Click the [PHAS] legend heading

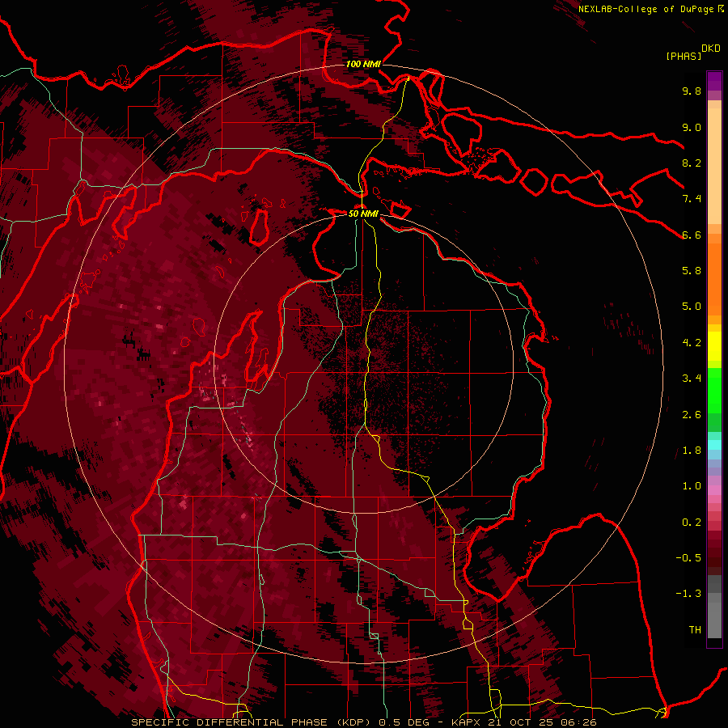[x=684, y=56]
